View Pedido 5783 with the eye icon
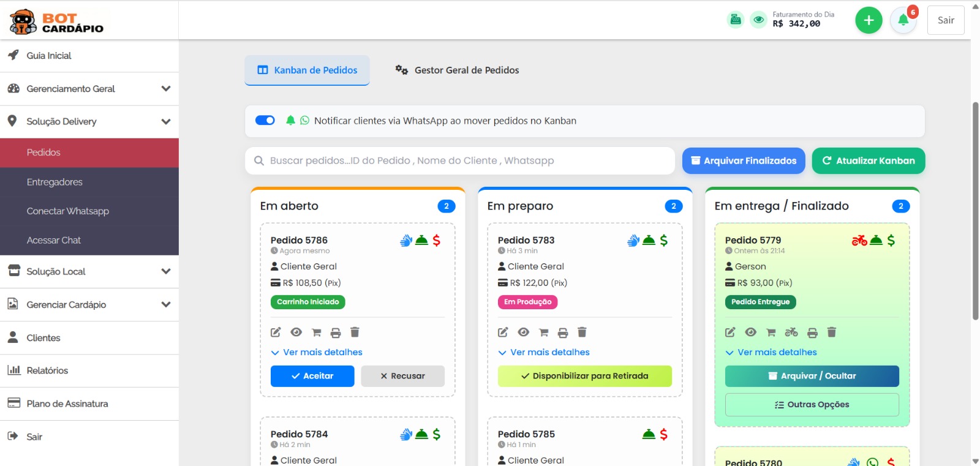This screenshot has width=980, height=466. click(x=523, y=333)
